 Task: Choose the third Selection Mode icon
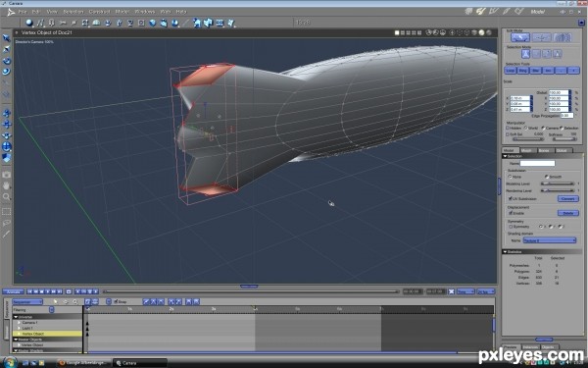(x=547, y=54)
